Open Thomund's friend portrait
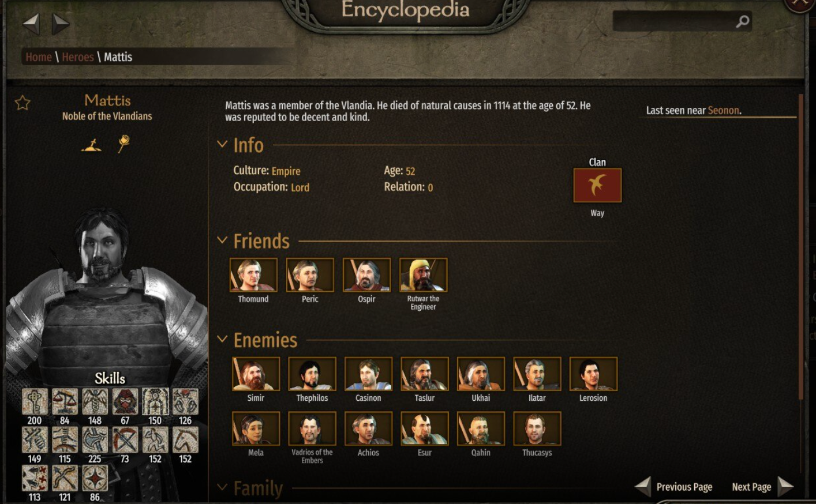The image size is (816, 504). (253, 274)
